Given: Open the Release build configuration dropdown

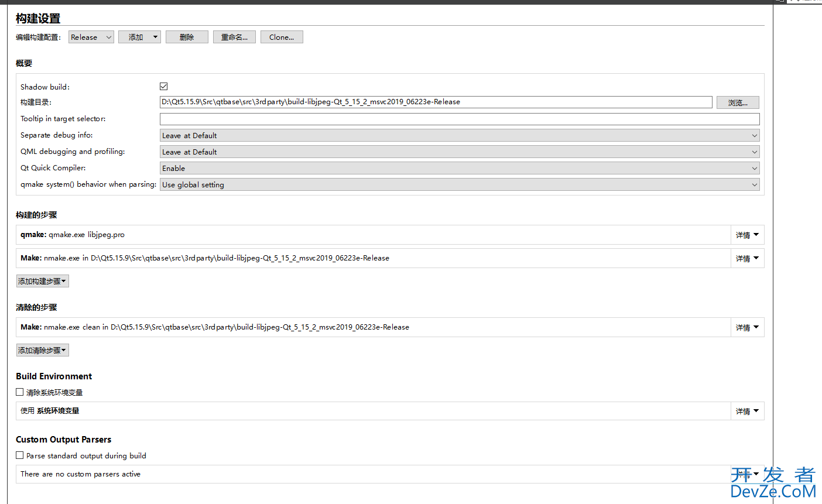Looking at the screenshot, I should (x=91, y=37).
